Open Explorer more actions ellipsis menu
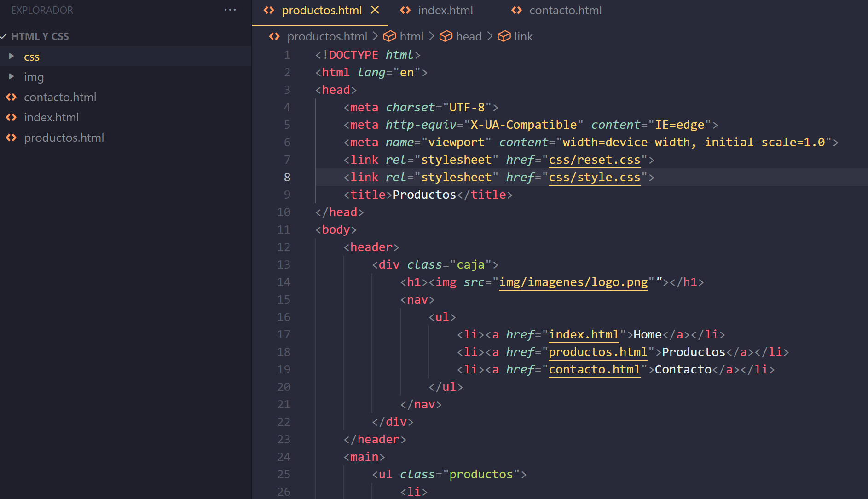Image resolution: width=868 pixels, height=499 pixels. click(x=230, y=10)
